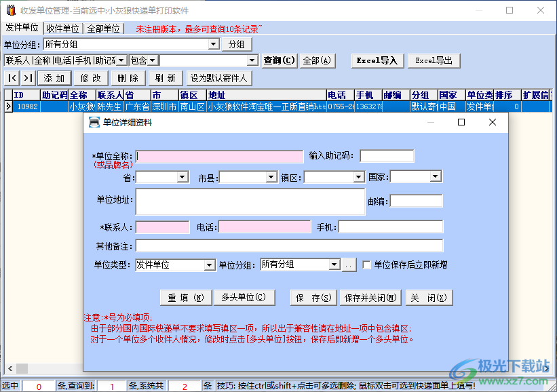Screen dimensions: 557x392
Task: Focus the 联系人 input field
Action: click(163, 227)
